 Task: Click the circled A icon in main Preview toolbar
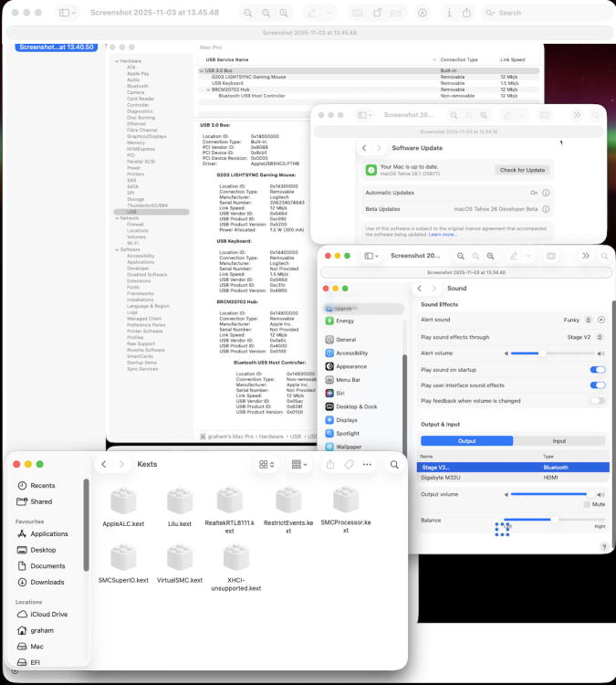coord(423,13)
